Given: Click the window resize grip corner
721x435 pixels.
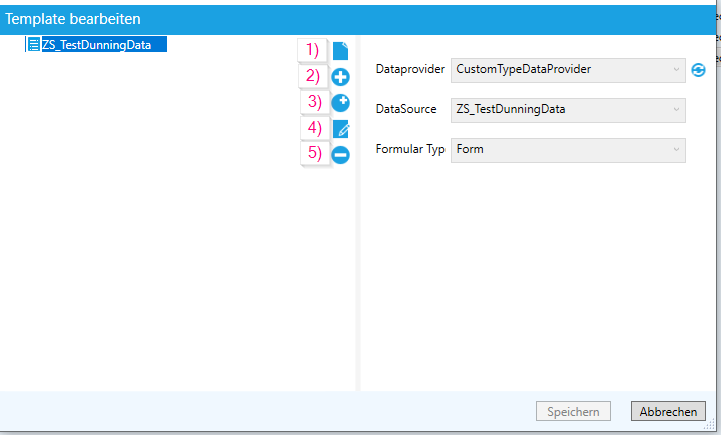Looking at the screenshot, I should coord(710,425).
